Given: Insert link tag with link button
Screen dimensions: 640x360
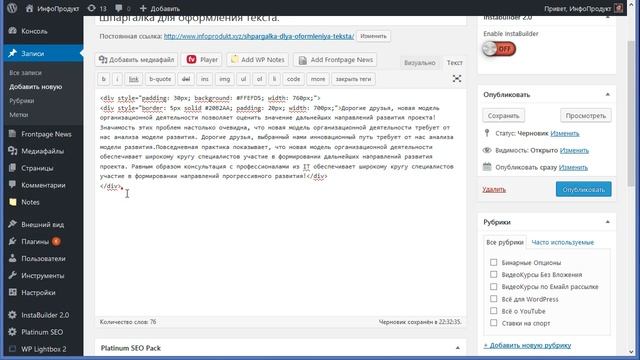Looking at the screenshot, I should (133, 79).
